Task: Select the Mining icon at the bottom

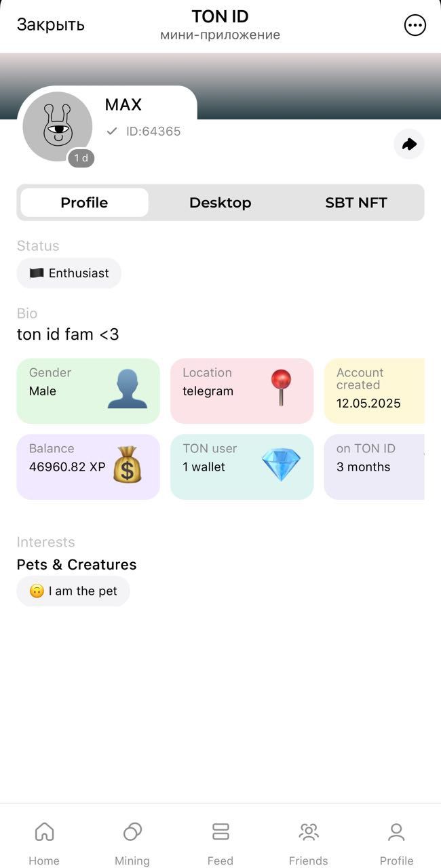Action: click(132, 832)
